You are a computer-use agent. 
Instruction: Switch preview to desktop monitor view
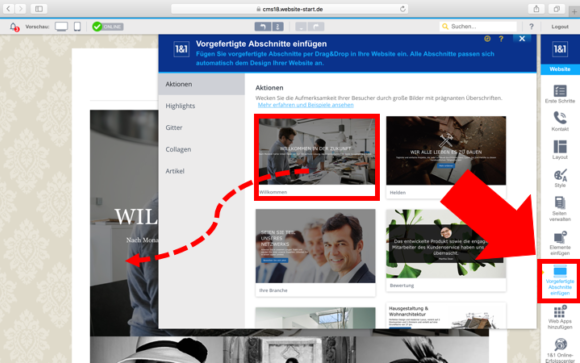tap(61, 27)
